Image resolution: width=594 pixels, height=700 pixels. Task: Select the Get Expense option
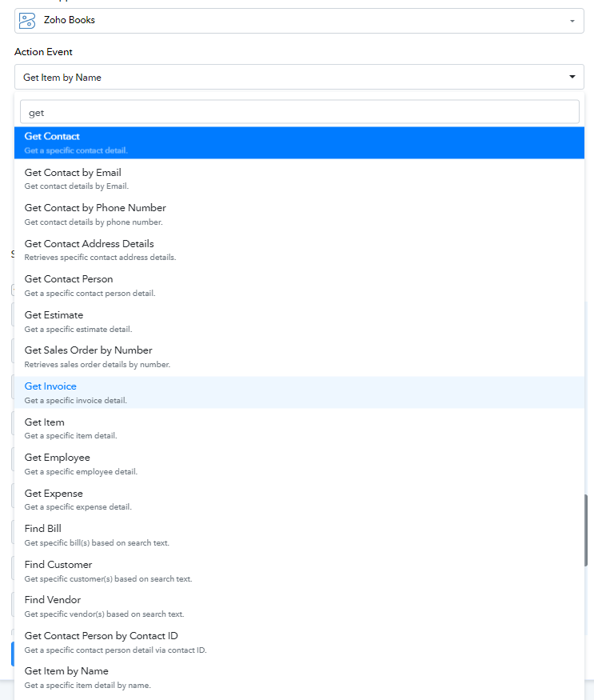(x=299, y=499)
